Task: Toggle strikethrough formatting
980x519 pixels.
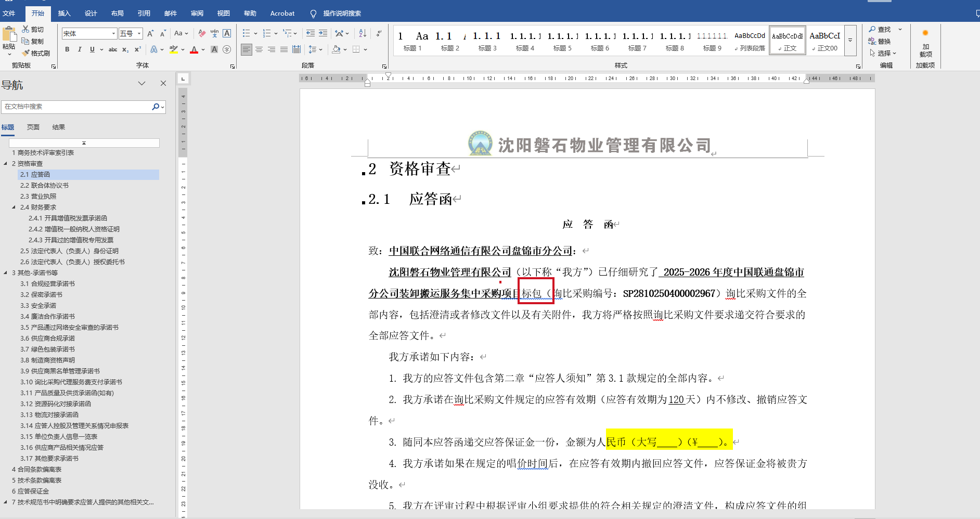Action: coord(112,49)
